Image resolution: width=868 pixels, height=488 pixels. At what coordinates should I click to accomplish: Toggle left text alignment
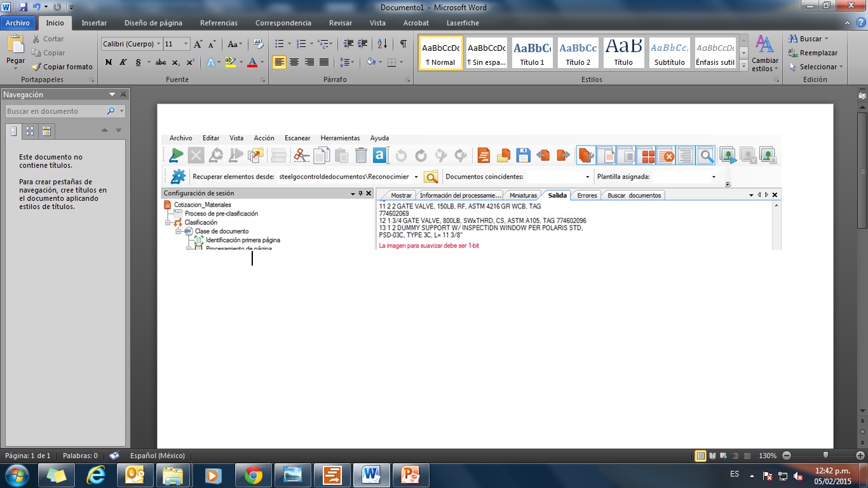(x=279, y=62)
